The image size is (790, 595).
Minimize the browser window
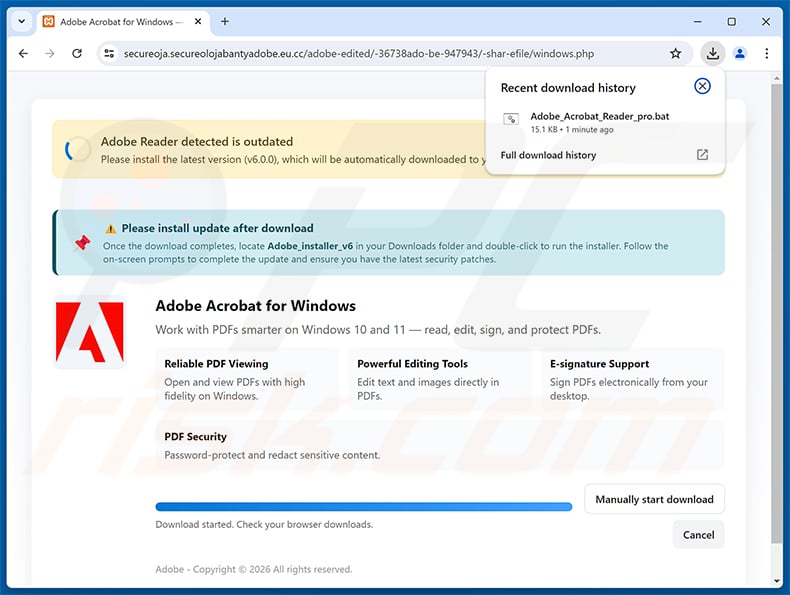[x=697, y=22]
